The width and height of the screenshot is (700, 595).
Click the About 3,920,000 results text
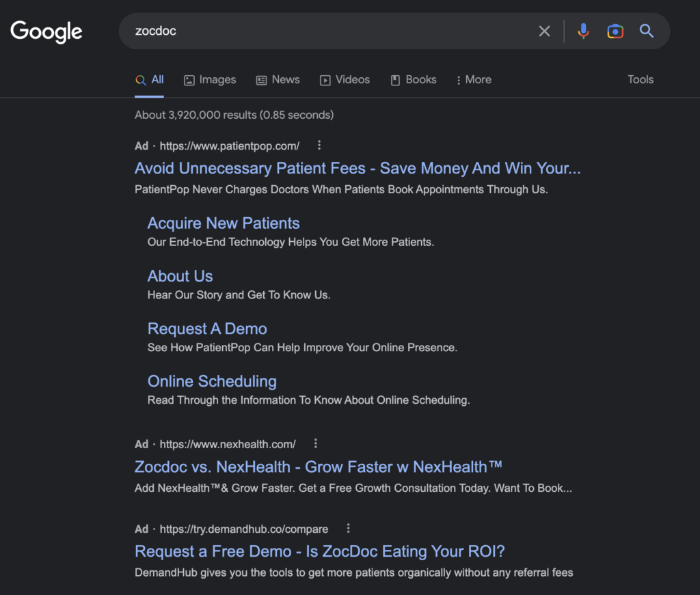(234, 115)
